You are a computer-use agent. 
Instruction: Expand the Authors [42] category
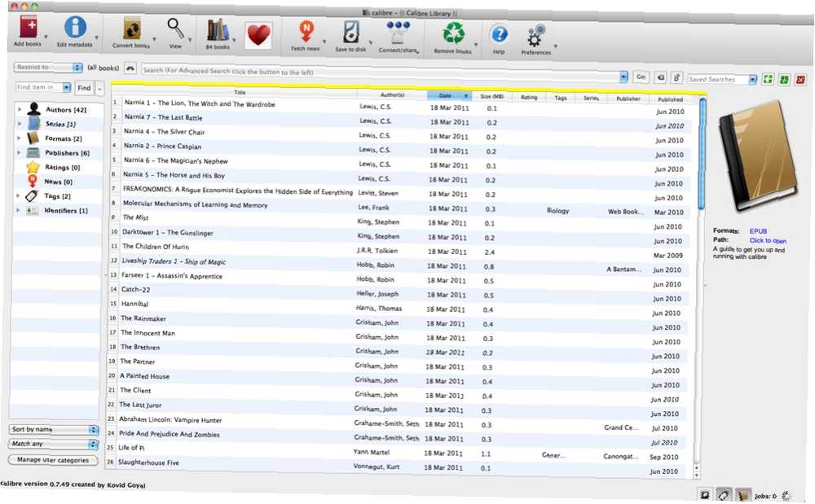click(20, 110)
